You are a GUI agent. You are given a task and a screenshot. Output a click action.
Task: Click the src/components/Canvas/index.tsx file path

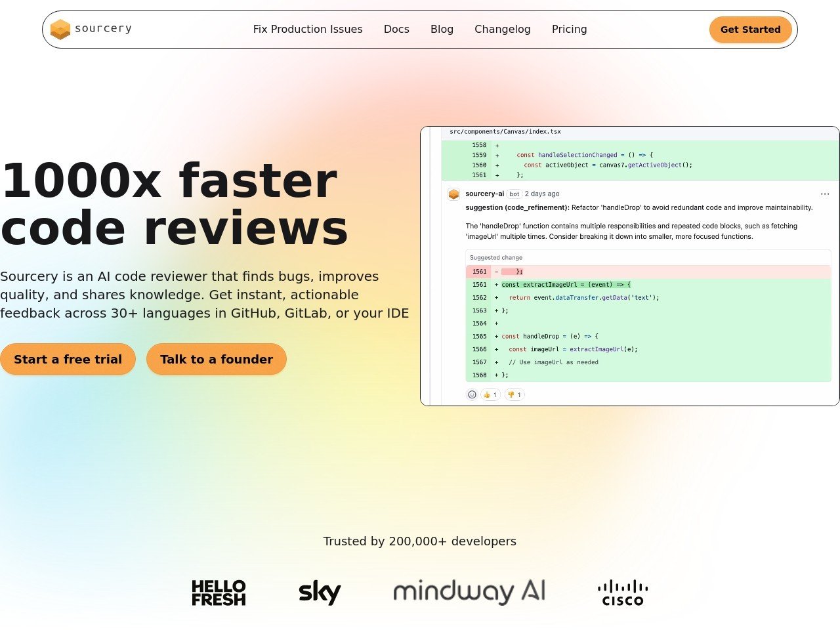[x=505, y=131]
